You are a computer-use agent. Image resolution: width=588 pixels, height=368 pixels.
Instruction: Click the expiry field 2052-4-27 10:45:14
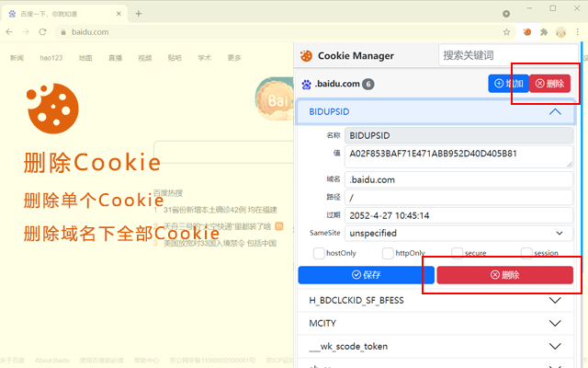[458, 215]
